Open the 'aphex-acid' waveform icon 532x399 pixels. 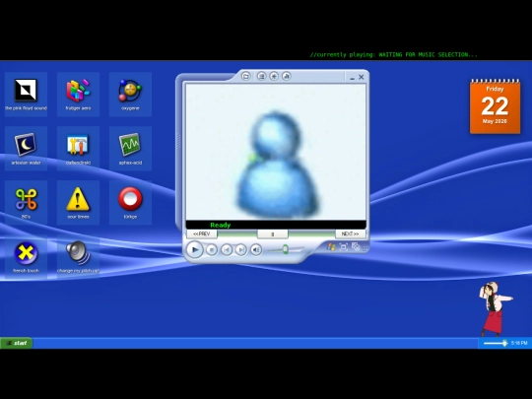tap(130, 148)
